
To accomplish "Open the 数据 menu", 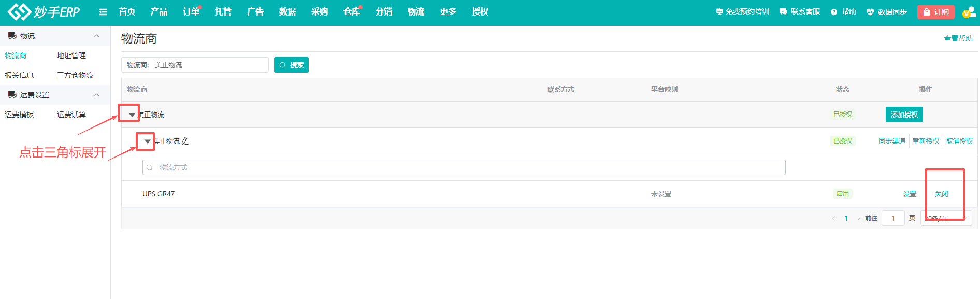I will pos(287,11).
